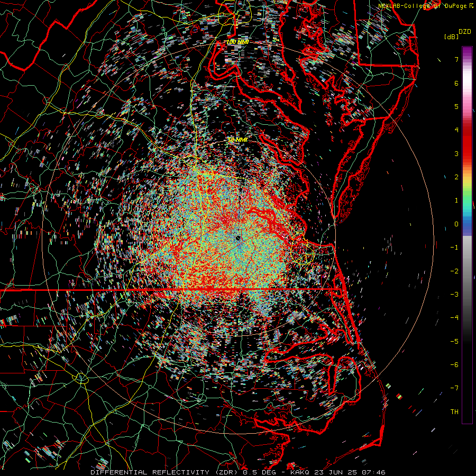The width and height of the screenshot is (476, 476).
Task: Click the 0.5 DEG elevation text
Action: (259, 472)
